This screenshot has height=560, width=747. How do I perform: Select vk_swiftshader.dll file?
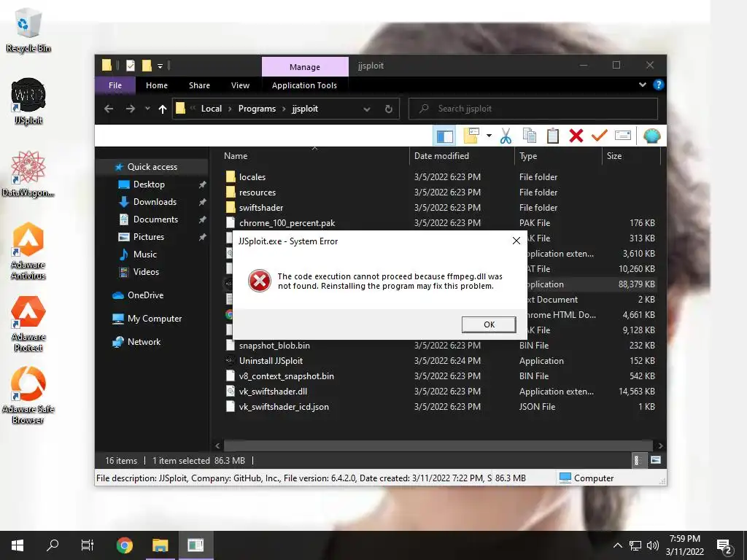click(273, 392)
